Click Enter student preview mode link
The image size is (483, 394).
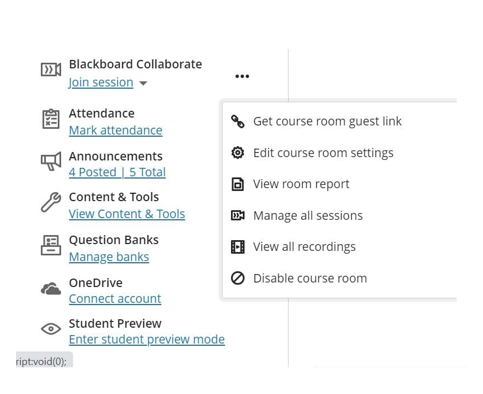tap(147, 339)
